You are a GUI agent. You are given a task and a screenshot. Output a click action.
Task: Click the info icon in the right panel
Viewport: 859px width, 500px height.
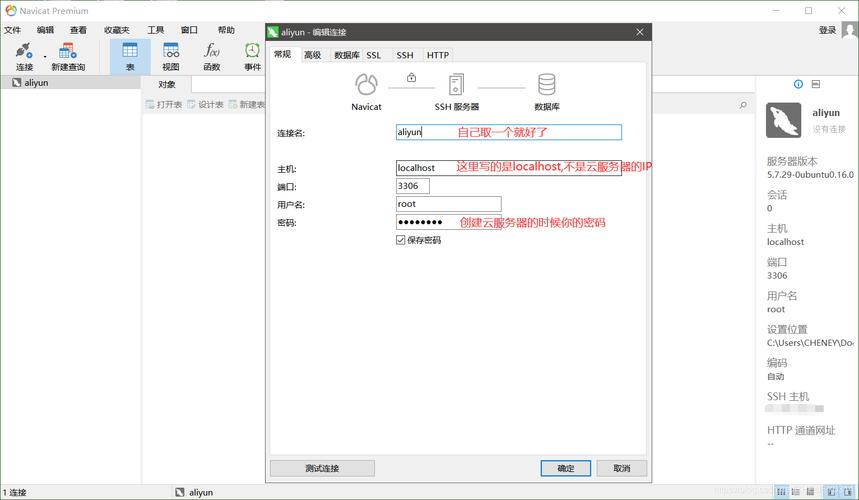click(798, 84)
